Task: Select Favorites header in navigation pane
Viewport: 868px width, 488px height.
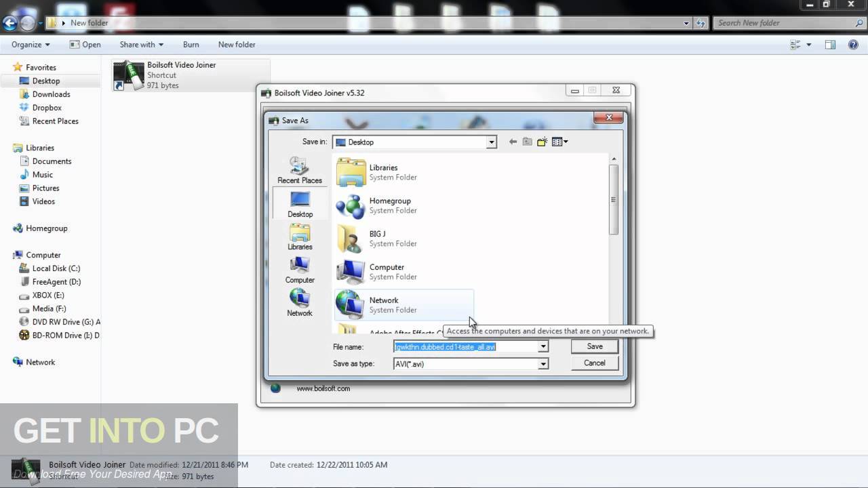Action: tap(41, 67)
